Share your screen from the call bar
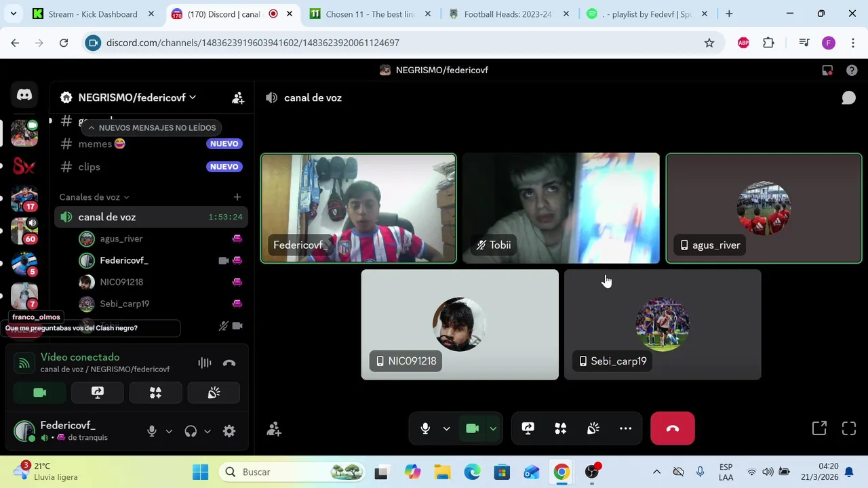 pos(528,428)
